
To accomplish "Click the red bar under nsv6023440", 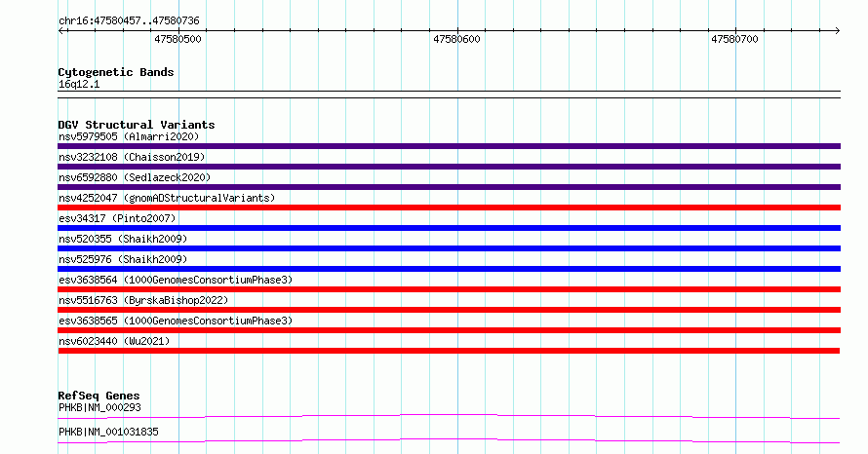I will click(449, 351).
